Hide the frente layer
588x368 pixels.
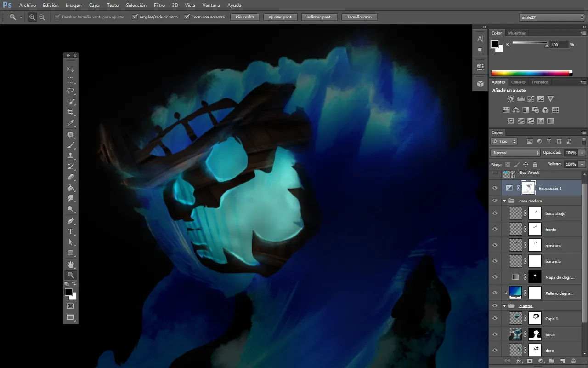coord(495,229)
